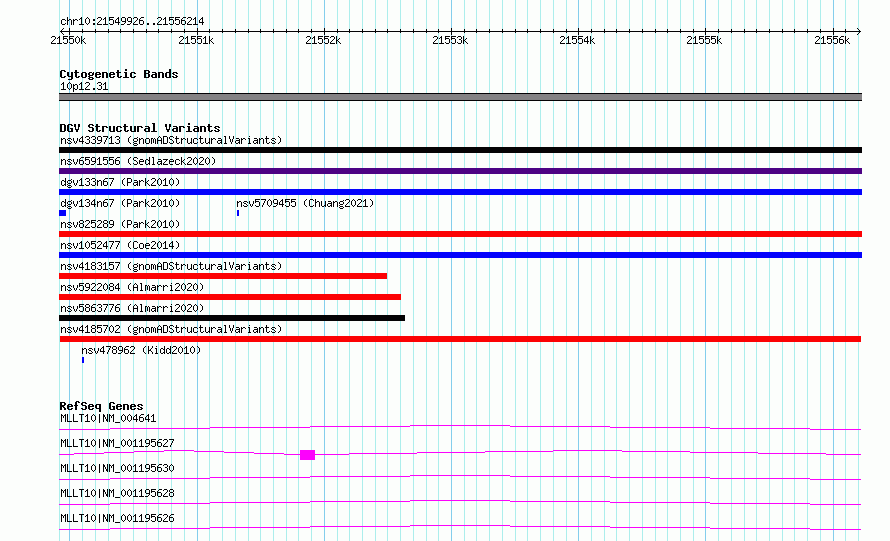
Task: Open the dgv133n67 (Park2010) label
Action: click(x=120, y=182)
